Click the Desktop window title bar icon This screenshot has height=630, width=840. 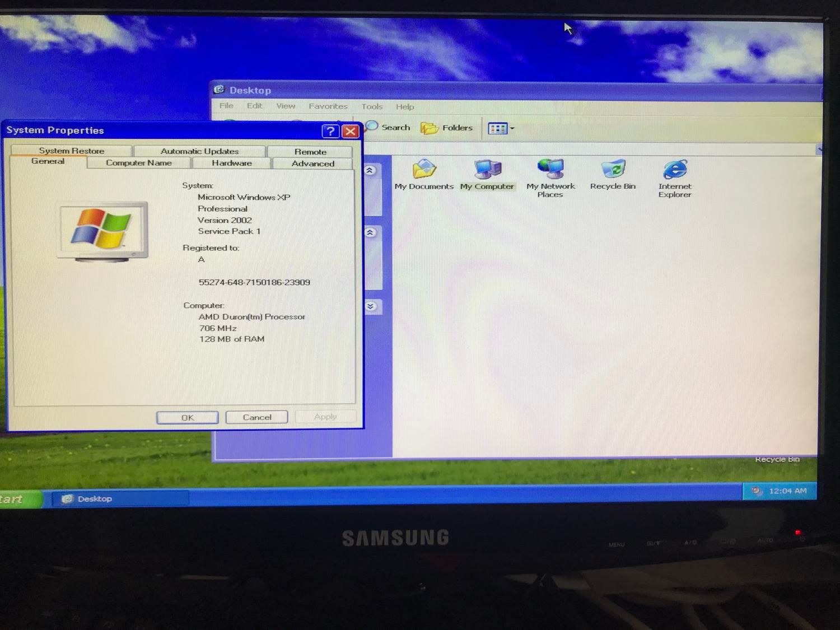[220, 90]
